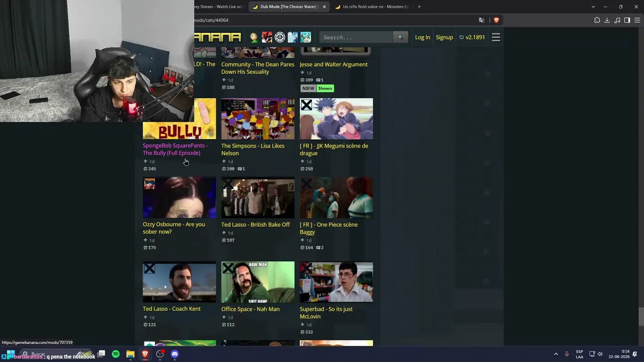Open the media control music icon
The height and width of the screenshot is (362, 644).
coord(617,20)
